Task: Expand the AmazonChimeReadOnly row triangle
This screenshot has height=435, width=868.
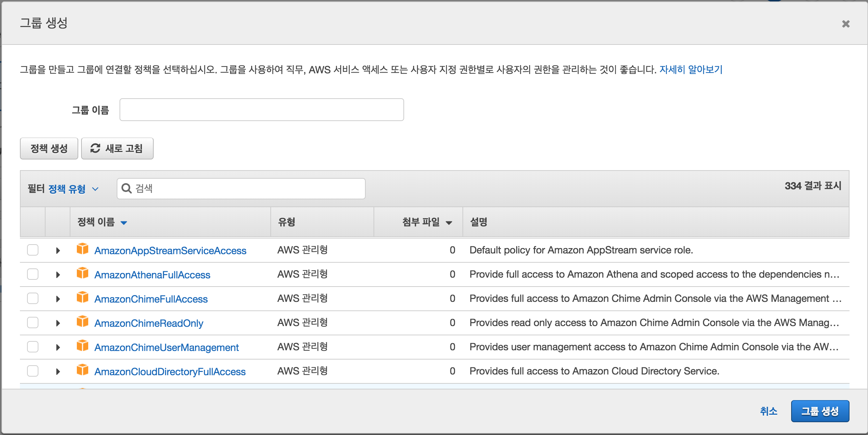Action: [58, 323]
